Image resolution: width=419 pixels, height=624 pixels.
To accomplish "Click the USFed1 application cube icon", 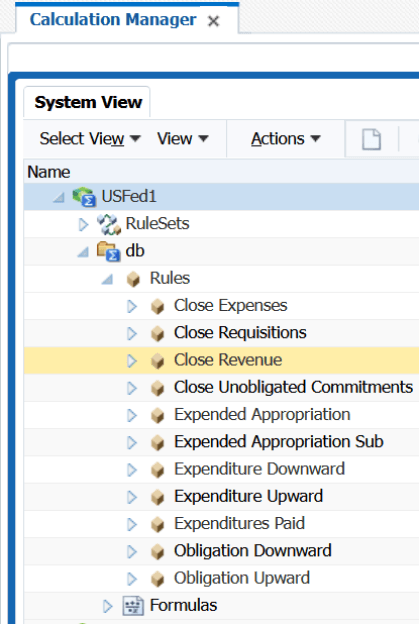I will pos(84,197).
